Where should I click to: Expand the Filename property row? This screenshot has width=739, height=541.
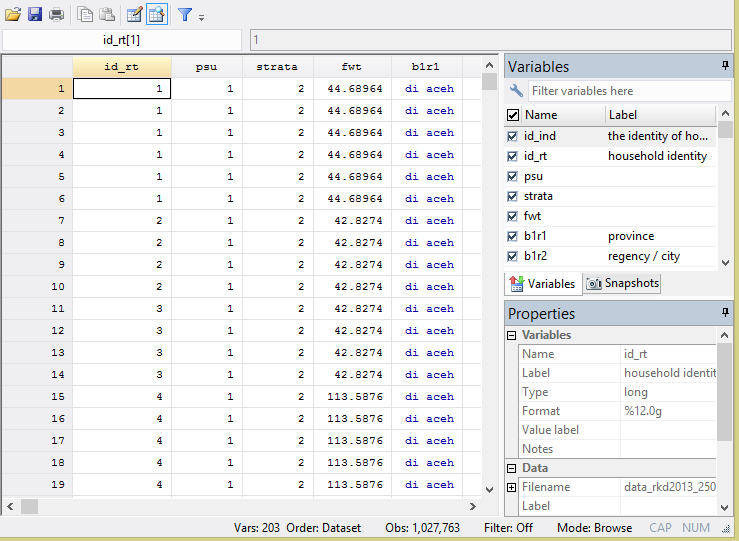(512, 487)
